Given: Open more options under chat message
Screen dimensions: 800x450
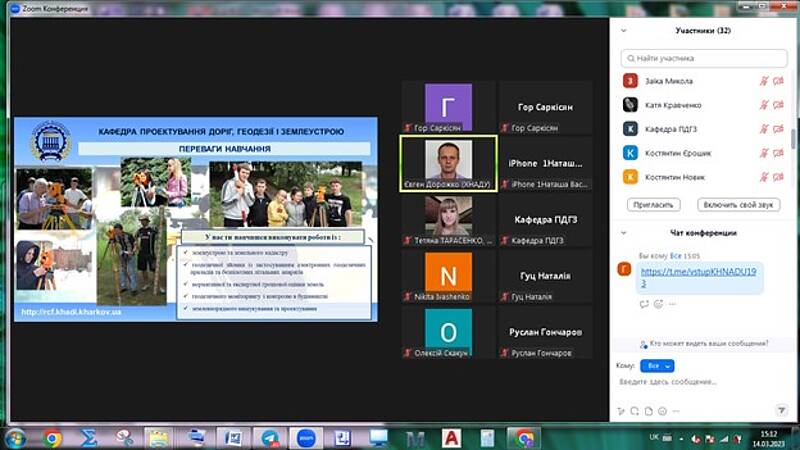Looking at the screenshot, I should click(x=672, y=304).
